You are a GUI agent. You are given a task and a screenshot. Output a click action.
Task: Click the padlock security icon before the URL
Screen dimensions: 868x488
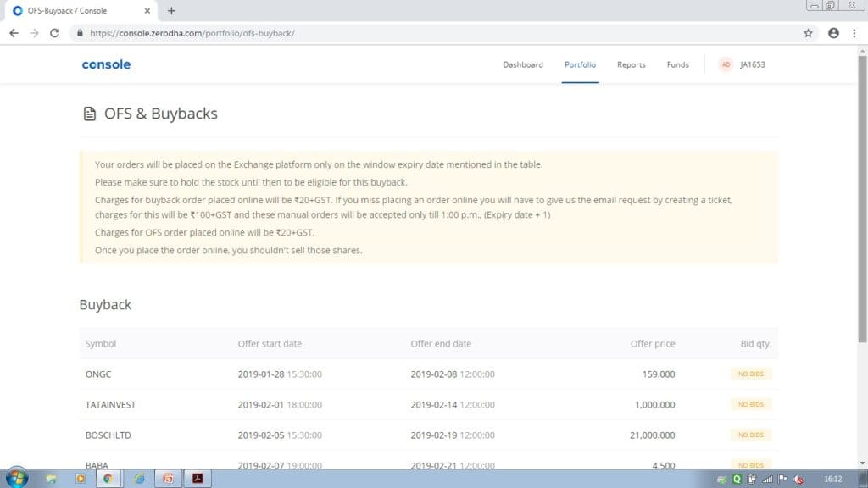point(79,31)
